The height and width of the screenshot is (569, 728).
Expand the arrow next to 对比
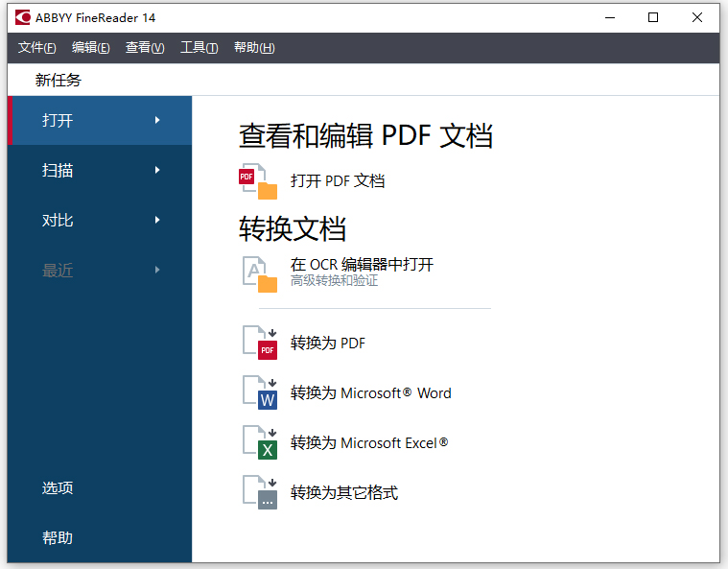(157, 220)
